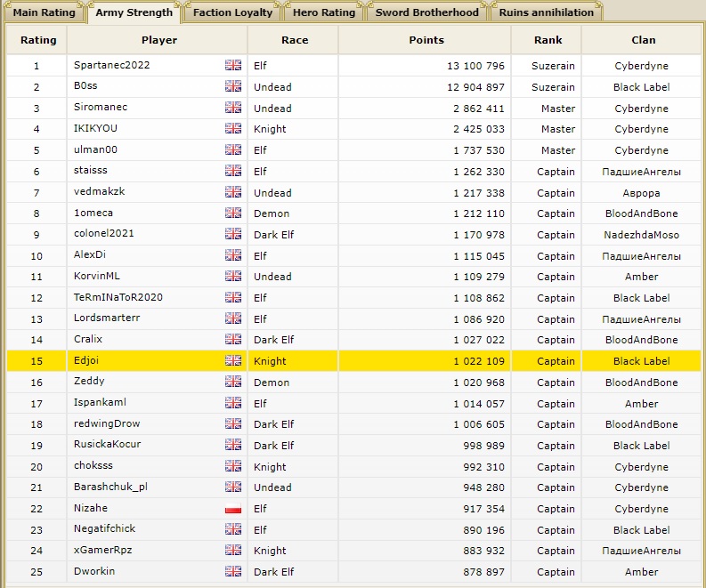Click the Race column header
Viewport: 706px width, 588px height.
pyautogui.click(x=295, y=40)
